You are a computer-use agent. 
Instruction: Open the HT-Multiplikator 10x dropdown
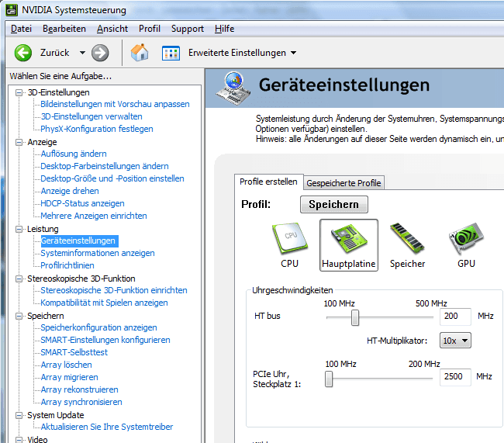pos(455,341)
